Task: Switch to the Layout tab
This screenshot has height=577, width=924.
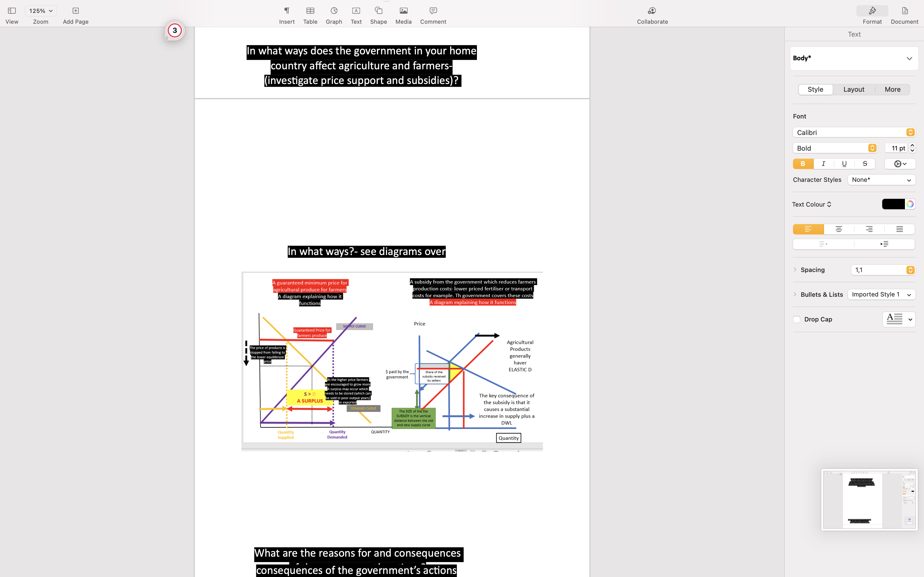Action: 854,89
